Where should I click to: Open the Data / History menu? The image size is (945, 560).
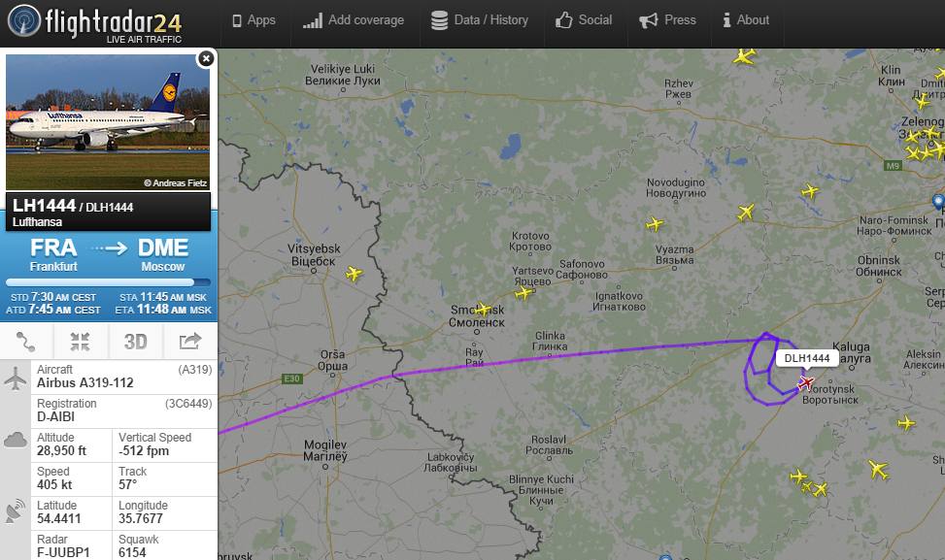(x=480, y=20)
